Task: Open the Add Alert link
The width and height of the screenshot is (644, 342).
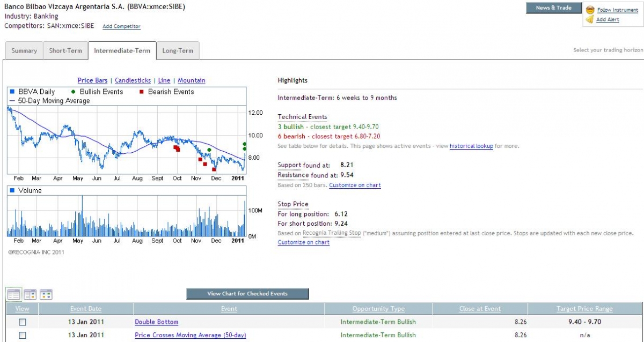Action: pos(608,20)
